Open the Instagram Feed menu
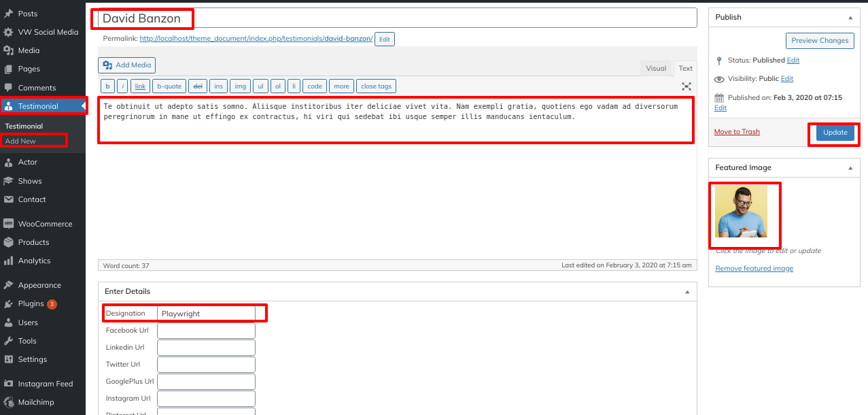Viewport: 868px width, 415px height. (45, 384)
